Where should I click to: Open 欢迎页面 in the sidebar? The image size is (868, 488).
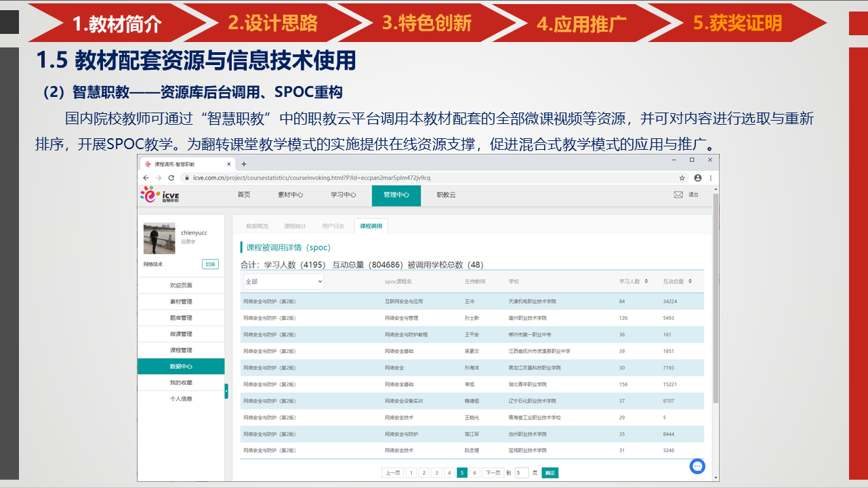(181, 285)
